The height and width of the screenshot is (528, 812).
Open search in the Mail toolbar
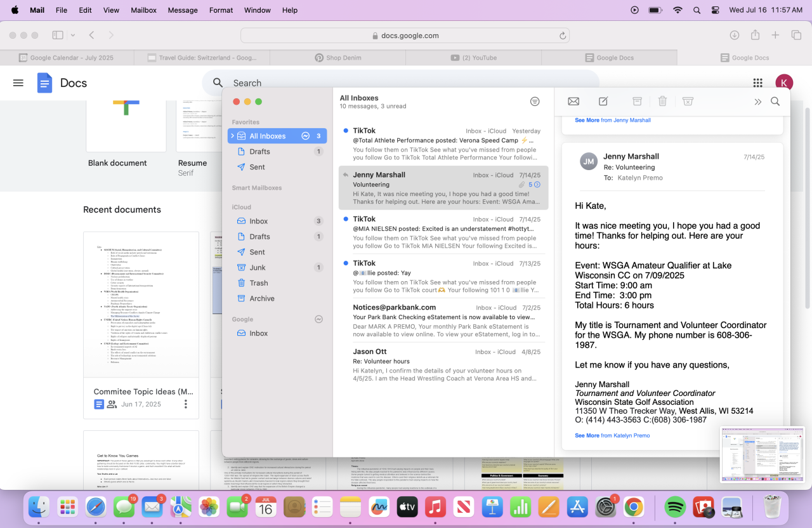coord(775,102)
